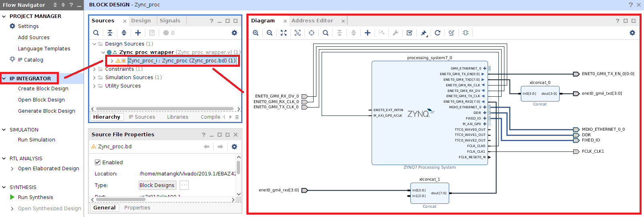Image resolution: width=644 pixels, height=217 pixels.
Task: Expand Open Elaborated Design arrow
Action: [12, 169]
